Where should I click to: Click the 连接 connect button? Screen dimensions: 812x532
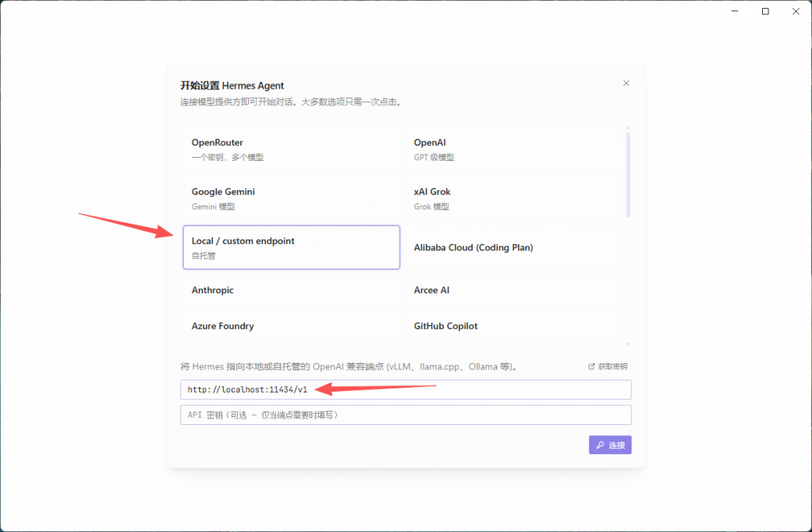(x=610, y=445)
